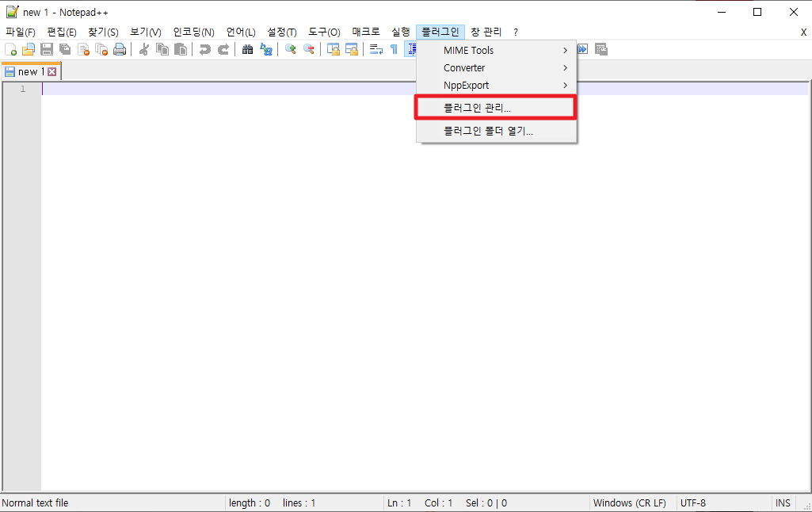Expand the NppExport submenu
The image size is (812, 512).
click(496, 86)
